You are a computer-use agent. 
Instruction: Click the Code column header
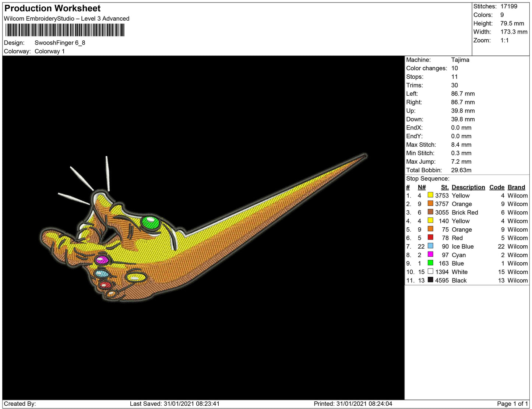tap(497, 187)
